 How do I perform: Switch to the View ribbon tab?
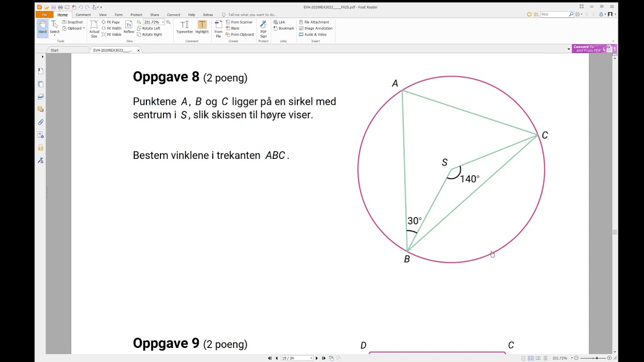pos(103,15)
